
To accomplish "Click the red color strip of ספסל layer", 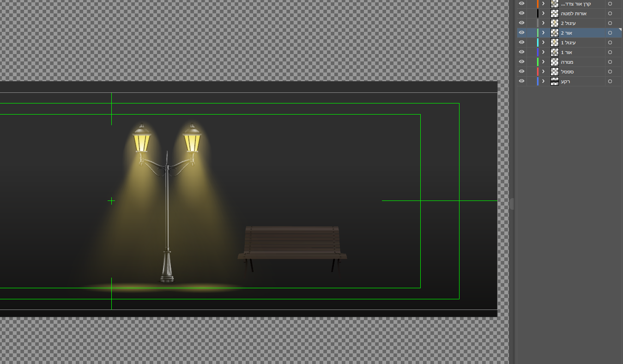I will click(x=538, y=72).
